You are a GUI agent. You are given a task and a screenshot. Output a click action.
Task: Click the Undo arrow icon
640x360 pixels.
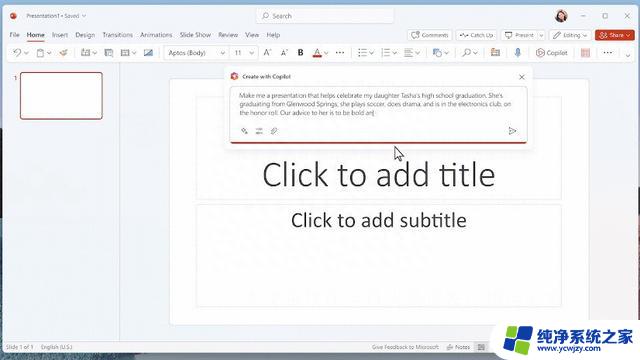pos(17,53)
